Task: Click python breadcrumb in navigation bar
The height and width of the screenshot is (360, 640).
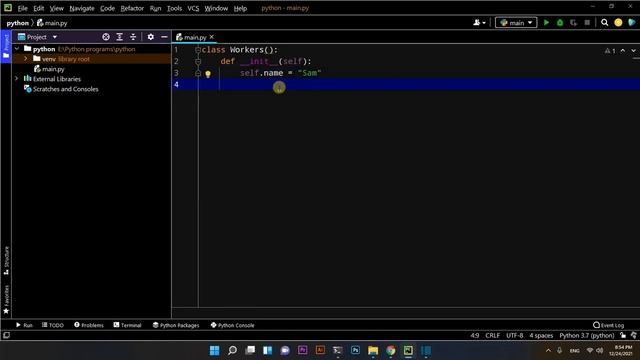Action: pos(18,23)
